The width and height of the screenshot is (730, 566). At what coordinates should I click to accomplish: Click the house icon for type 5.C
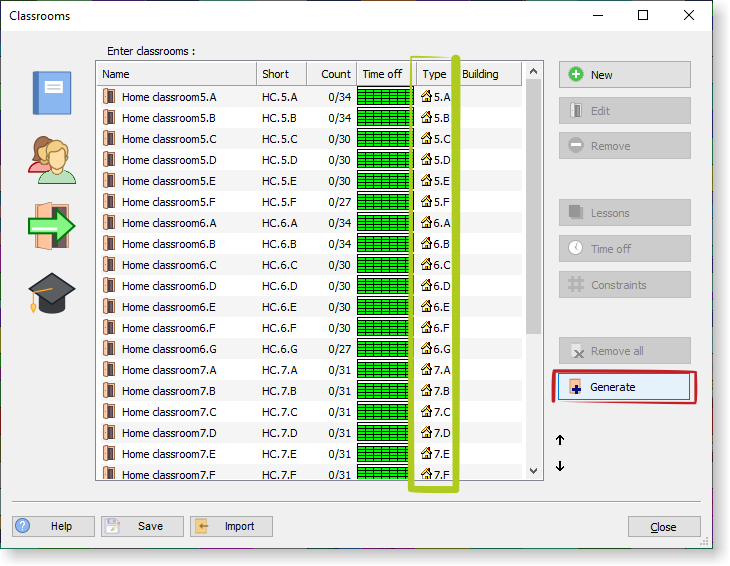pos(426,138)
